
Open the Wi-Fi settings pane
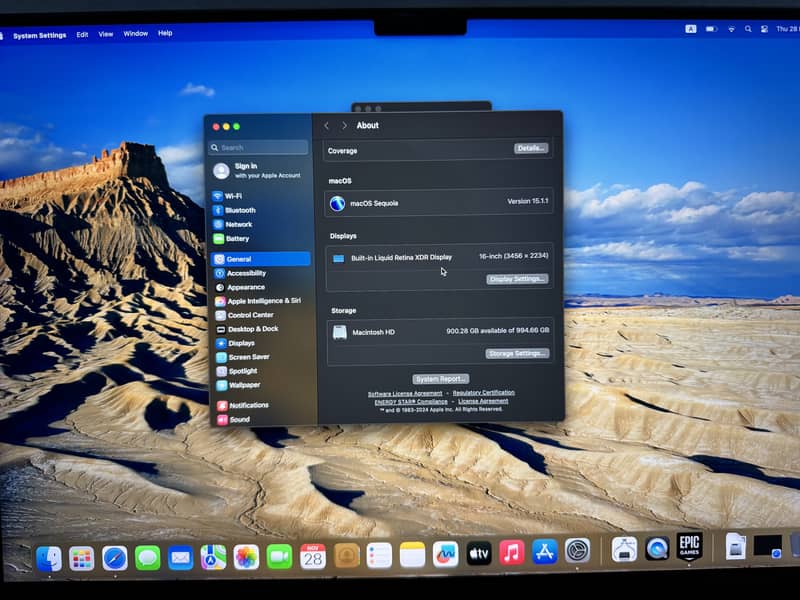(232, 196)
